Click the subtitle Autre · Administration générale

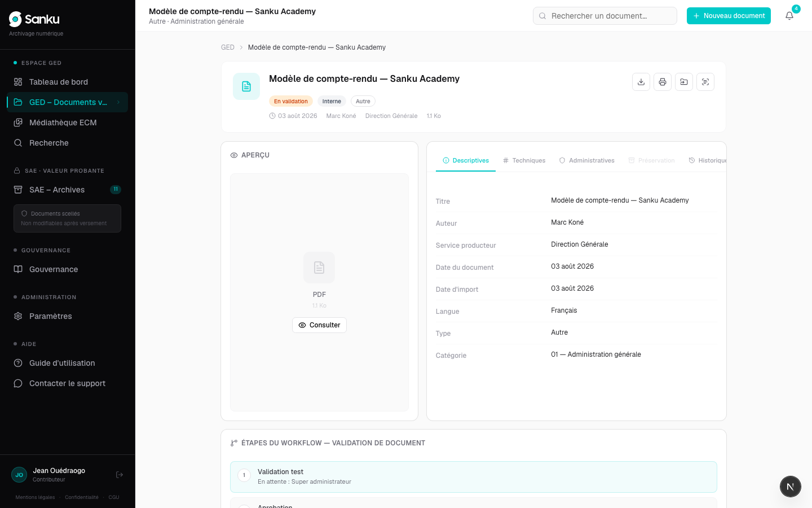pos(196,21)
